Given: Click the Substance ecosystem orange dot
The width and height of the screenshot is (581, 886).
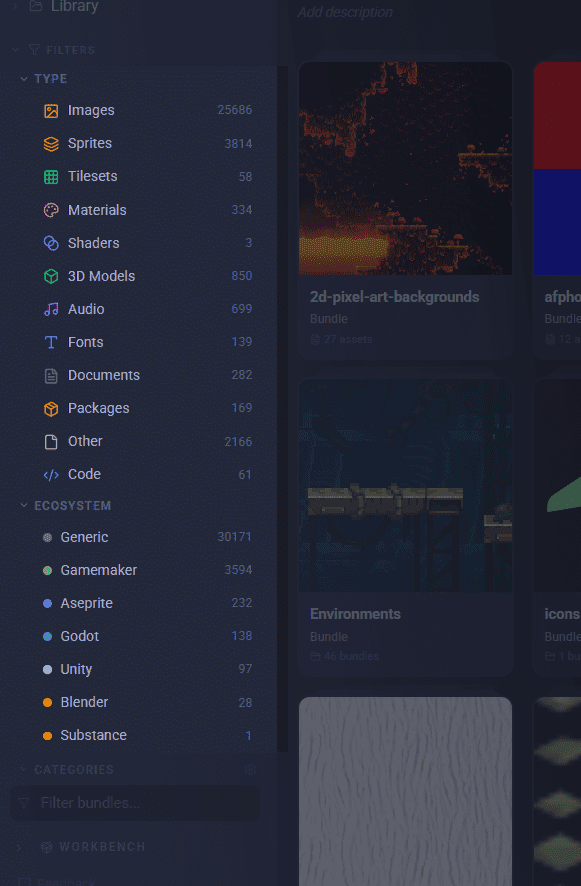Looking at the screenshot, I should (47, 736).
